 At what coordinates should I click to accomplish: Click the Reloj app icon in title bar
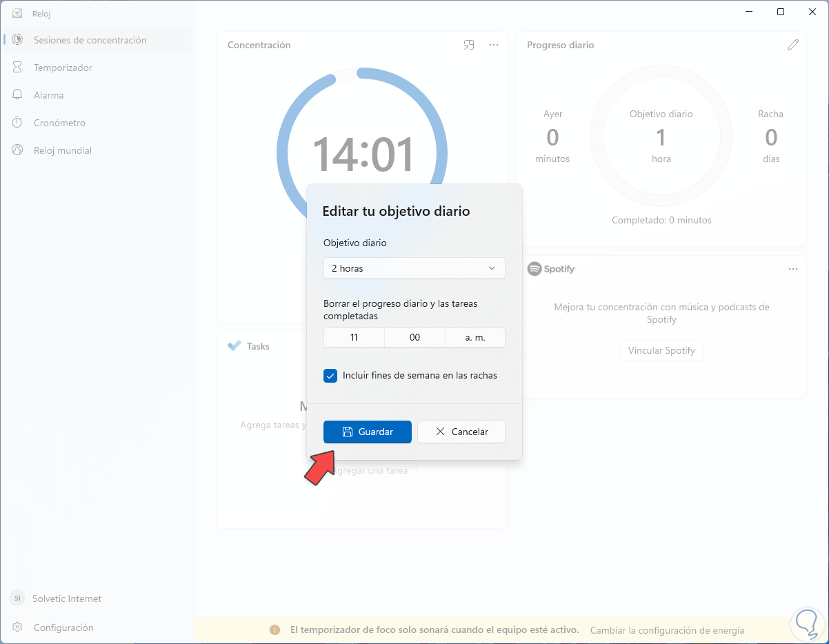point(18,13)
